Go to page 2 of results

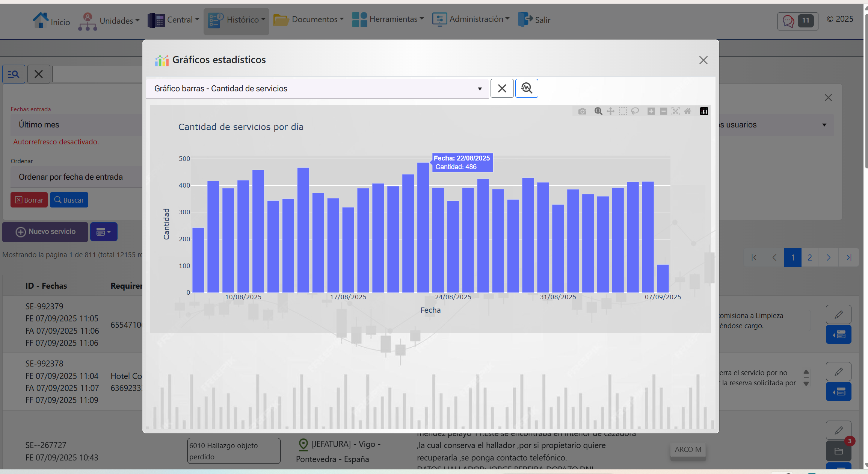point(810,257)
